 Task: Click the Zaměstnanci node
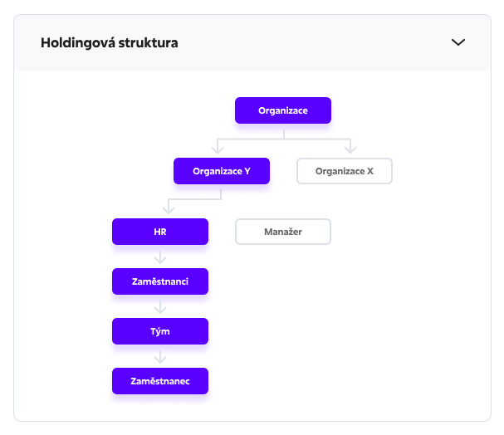tap(160, 281)
